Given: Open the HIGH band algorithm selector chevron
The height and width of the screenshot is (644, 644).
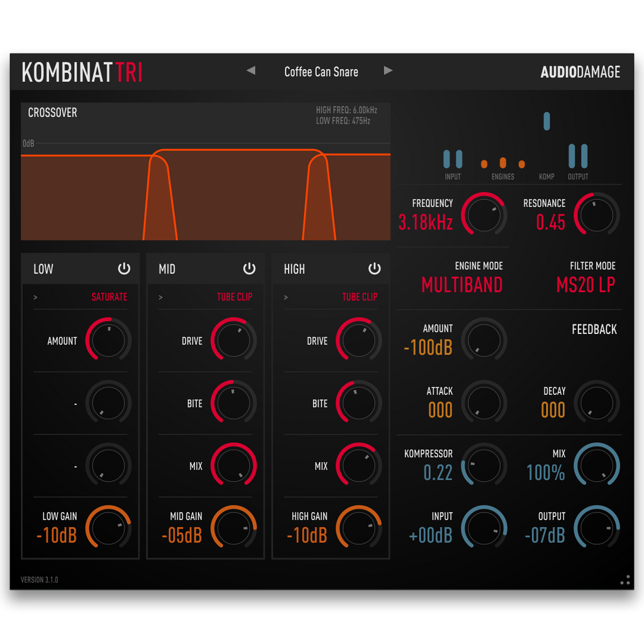Looking at the screenshot, I should point(285,297).
